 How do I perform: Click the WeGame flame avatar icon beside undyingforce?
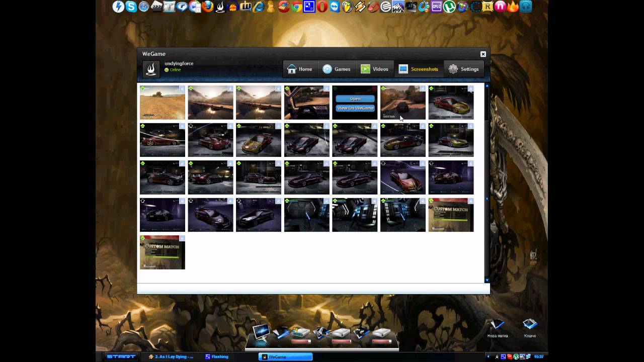point(151,69)
